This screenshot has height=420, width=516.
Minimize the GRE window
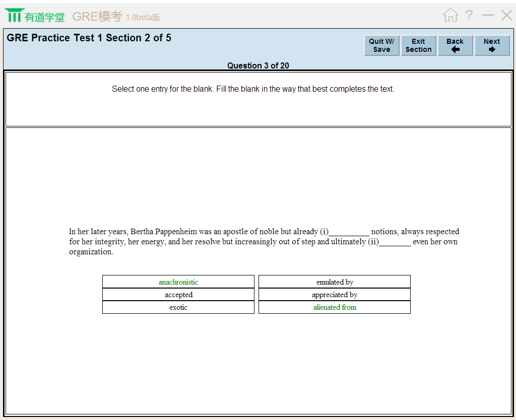(x=488, y=15)
